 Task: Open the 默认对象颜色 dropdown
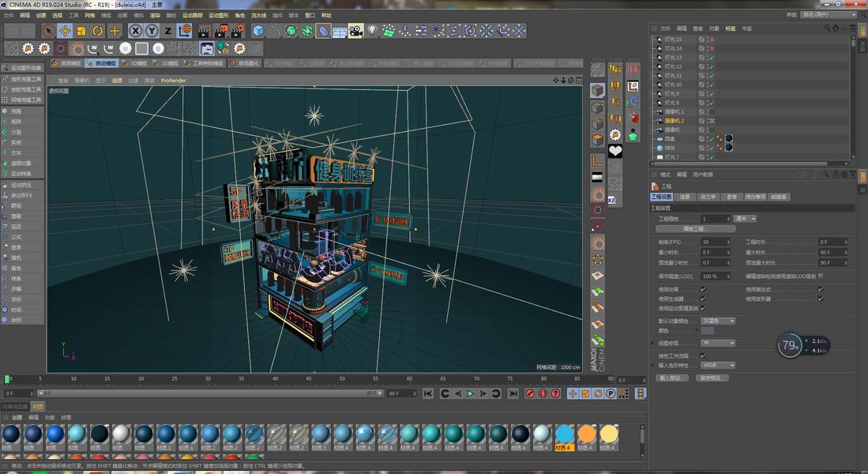pos(718,321)
